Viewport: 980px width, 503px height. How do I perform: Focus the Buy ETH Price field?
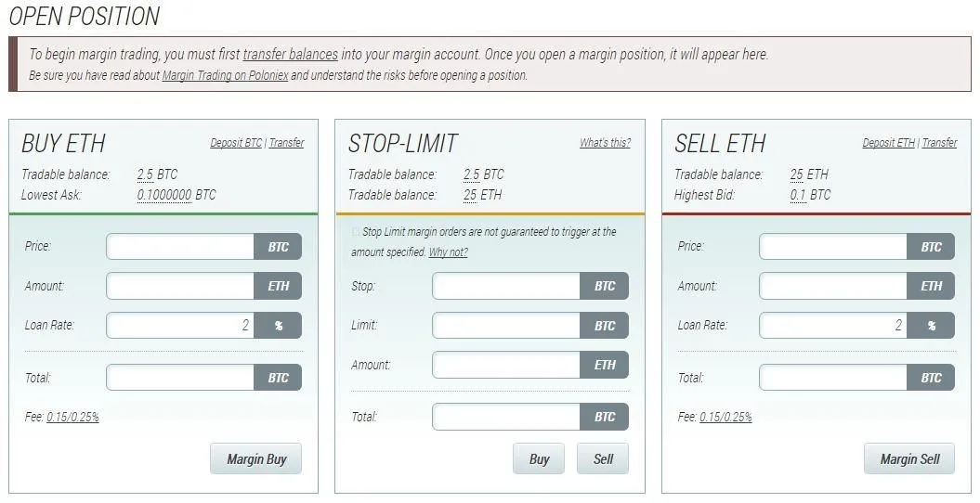pyautogui.click(x=180, y=247)
